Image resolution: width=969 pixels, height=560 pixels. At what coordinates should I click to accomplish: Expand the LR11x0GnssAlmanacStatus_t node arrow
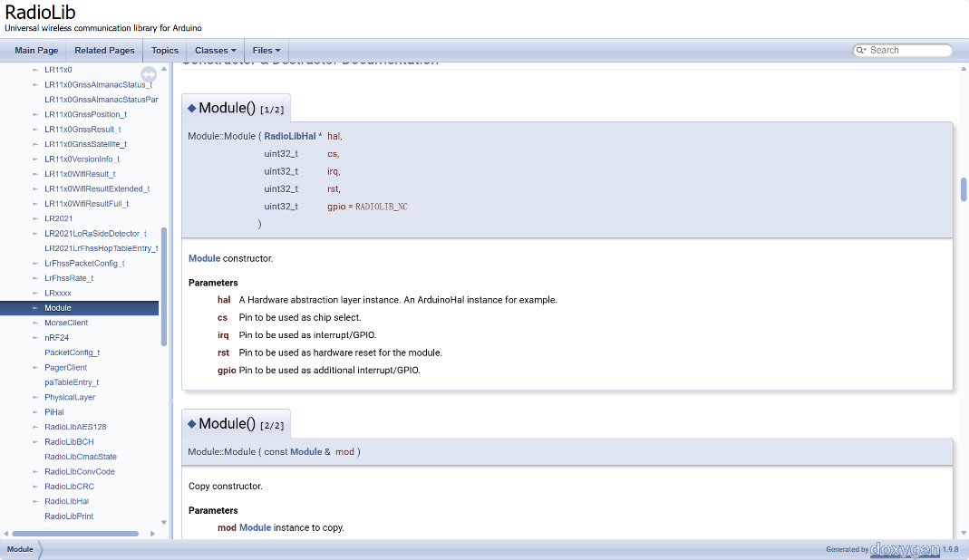coord(35,84)
